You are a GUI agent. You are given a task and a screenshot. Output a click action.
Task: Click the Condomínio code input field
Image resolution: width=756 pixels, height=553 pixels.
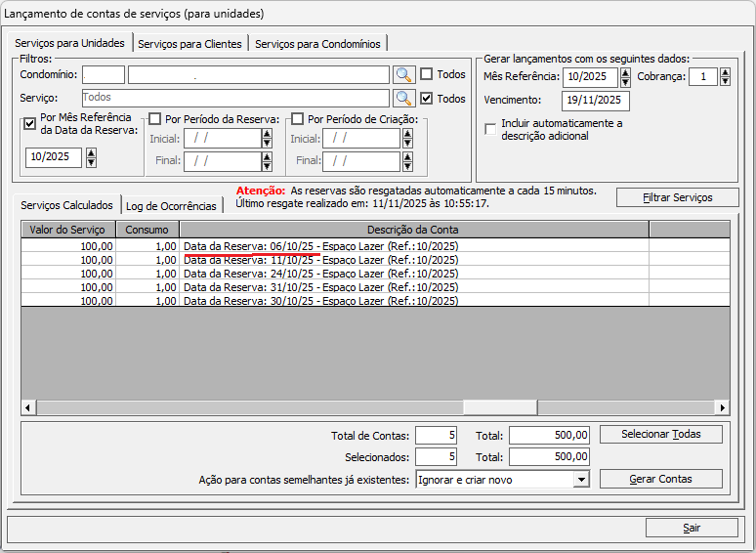tap(104, 74)
